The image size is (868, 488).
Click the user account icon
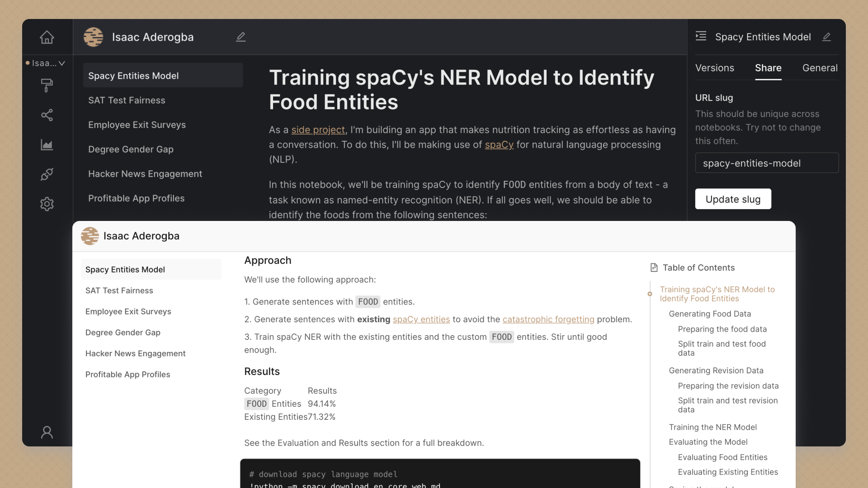(47, 432)
